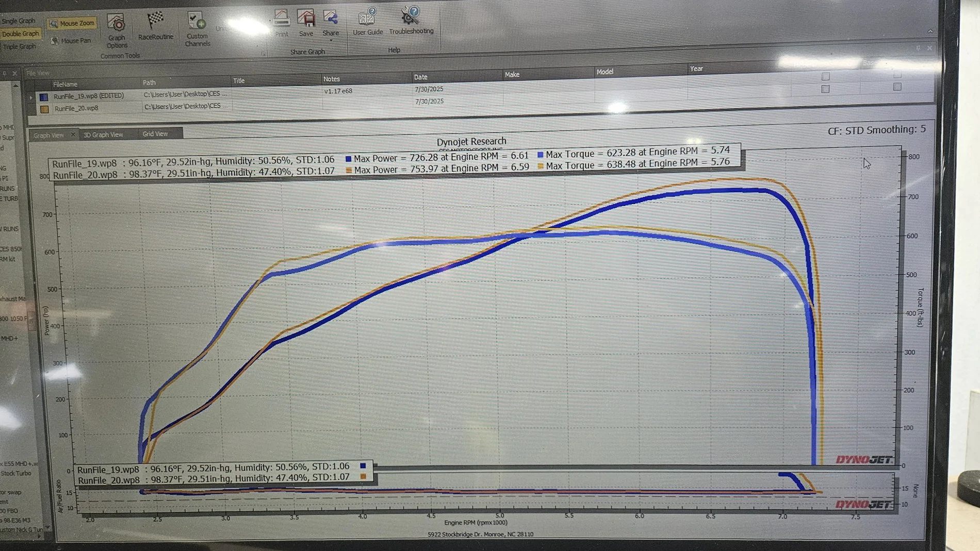Select Triple Graph layout
The width and height of the screenshot is (980, 551).
(x=19, y=46)
